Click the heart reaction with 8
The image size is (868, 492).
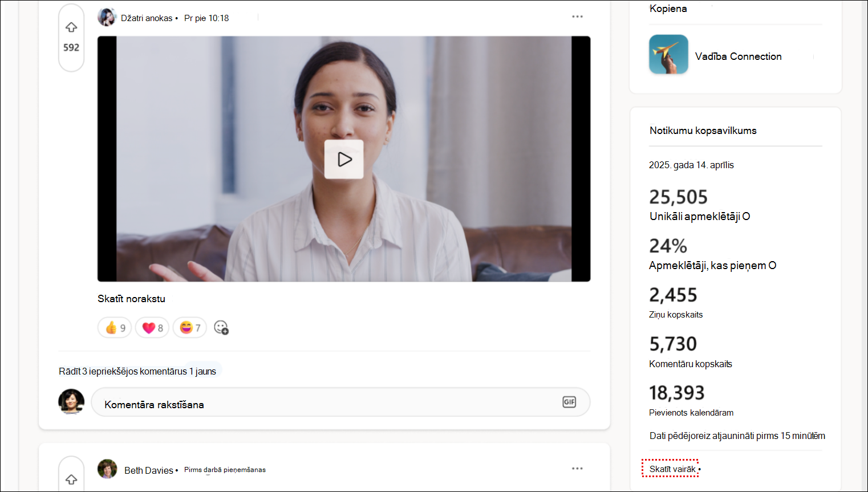[x=152, y=328]
